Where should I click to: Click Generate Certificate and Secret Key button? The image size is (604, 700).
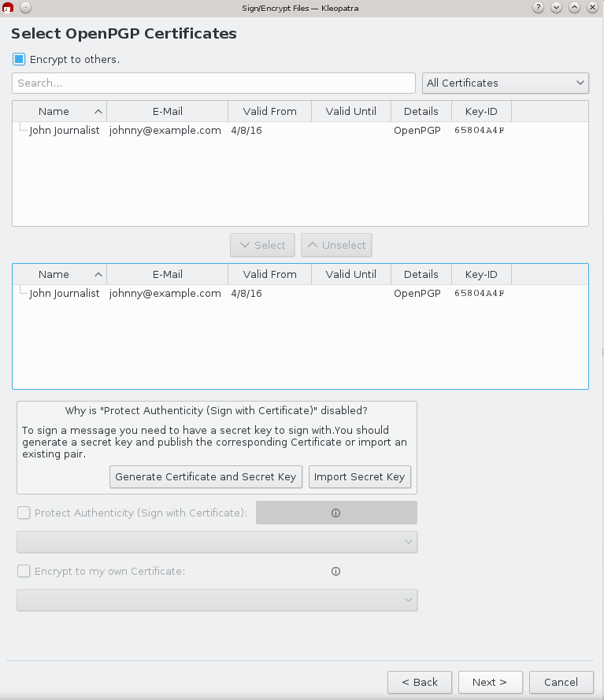pos(206,476)
